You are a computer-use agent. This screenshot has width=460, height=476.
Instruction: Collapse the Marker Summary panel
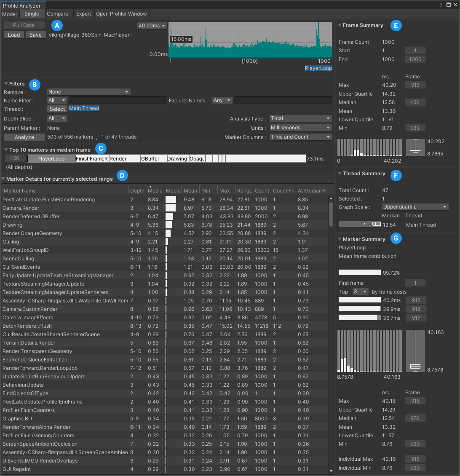(x=340, y=238)
